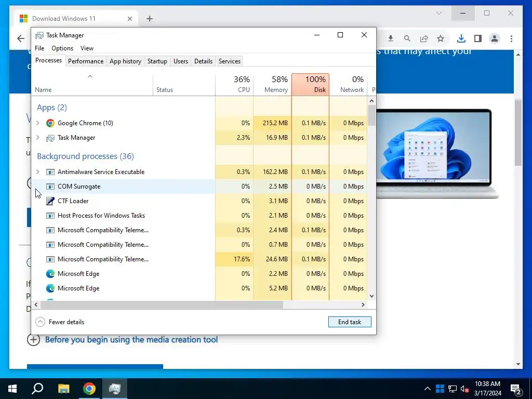Click Chrome's bookmark star icon

pyautogui.click(x=441, y=38)
